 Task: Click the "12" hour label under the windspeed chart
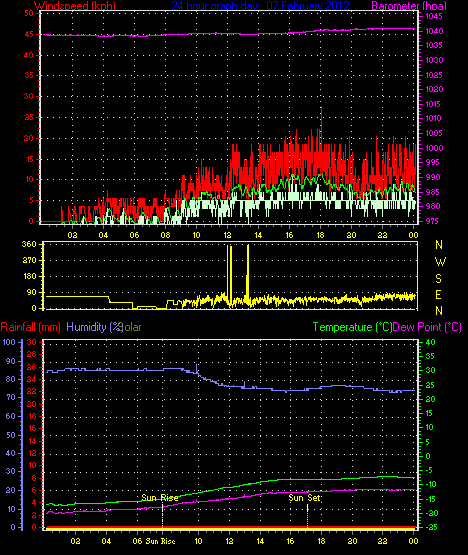227,235
